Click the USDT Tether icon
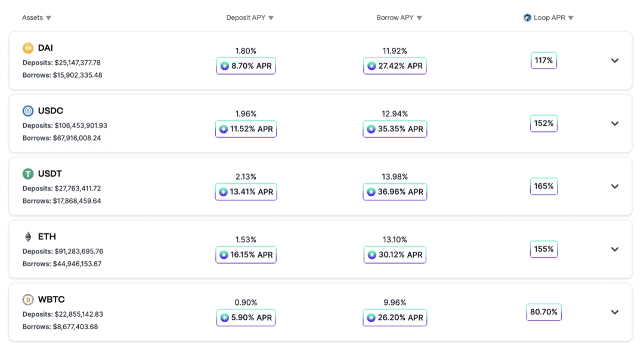This screenshot has width=644, height=349. 28,174
